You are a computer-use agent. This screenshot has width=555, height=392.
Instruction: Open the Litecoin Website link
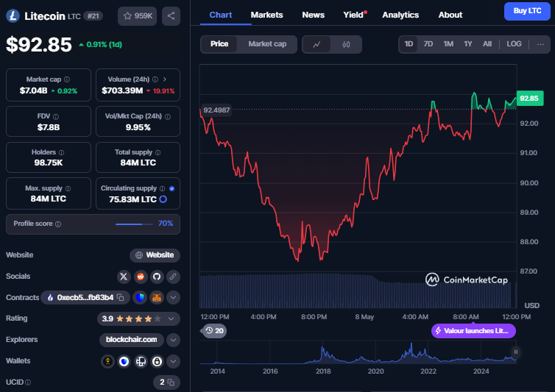coord(155,255)
